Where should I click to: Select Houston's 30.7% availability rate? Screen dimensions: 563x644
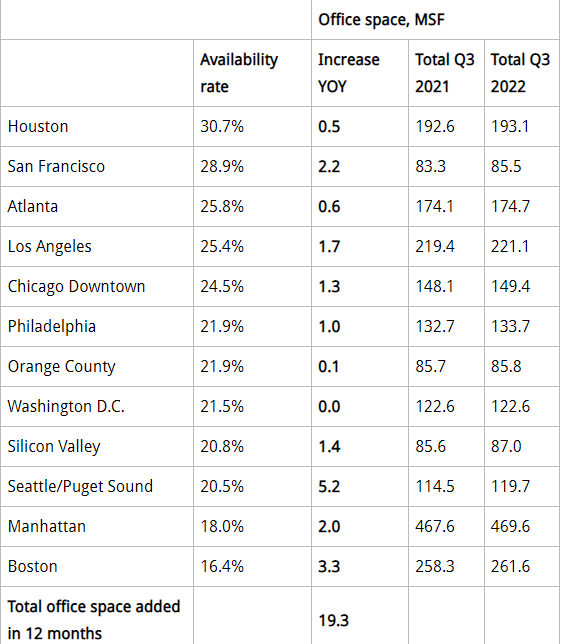tap(222, 126)
